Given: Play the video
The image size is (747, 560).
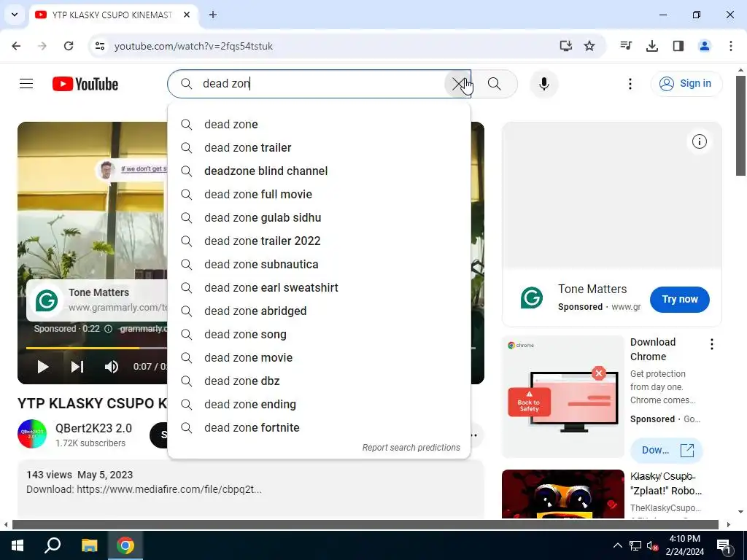Looking at the screenshot, I should pyautogui.click(x=43, y=367).
